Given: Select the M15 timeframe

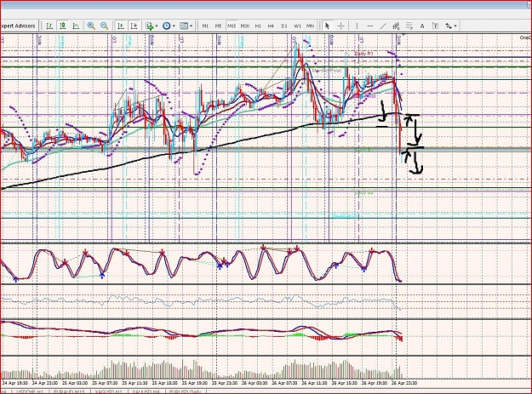Looking at the screenshot, I should tap(232, 26).
